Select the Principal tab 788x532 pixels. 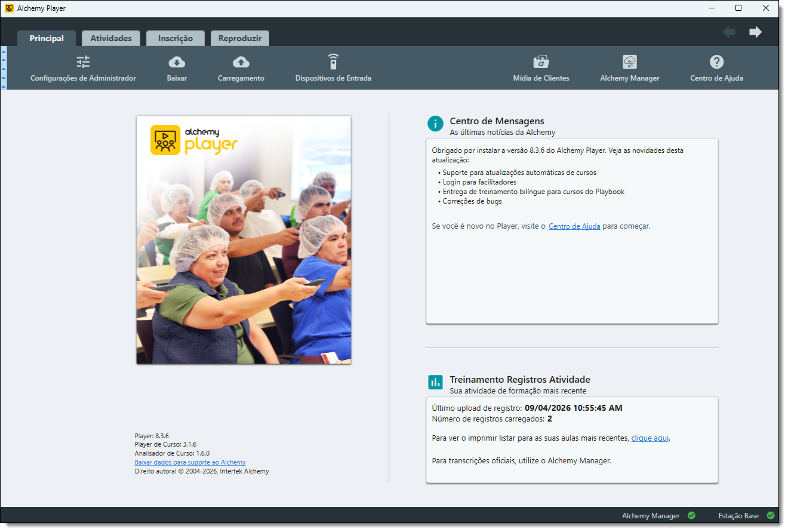point(47,38)
